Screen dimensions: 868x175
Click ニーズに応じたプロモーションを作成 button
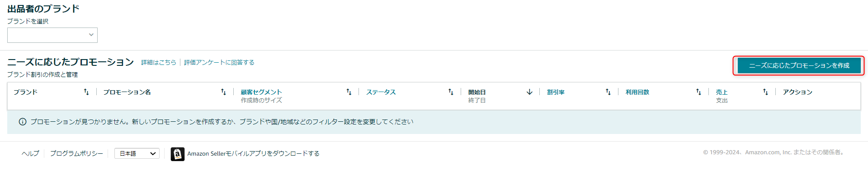click(799, 66)
